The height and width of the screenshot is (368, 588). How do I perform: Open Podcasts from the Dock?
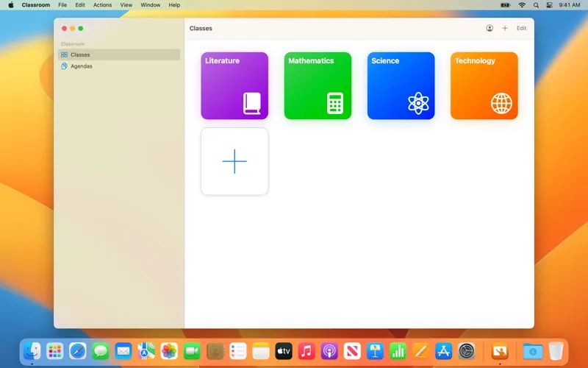tap(329, 352)
